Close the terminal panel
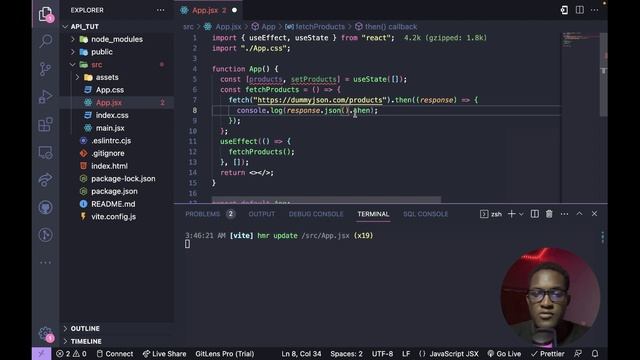The image size is (640, 360). tap(594, 214)
